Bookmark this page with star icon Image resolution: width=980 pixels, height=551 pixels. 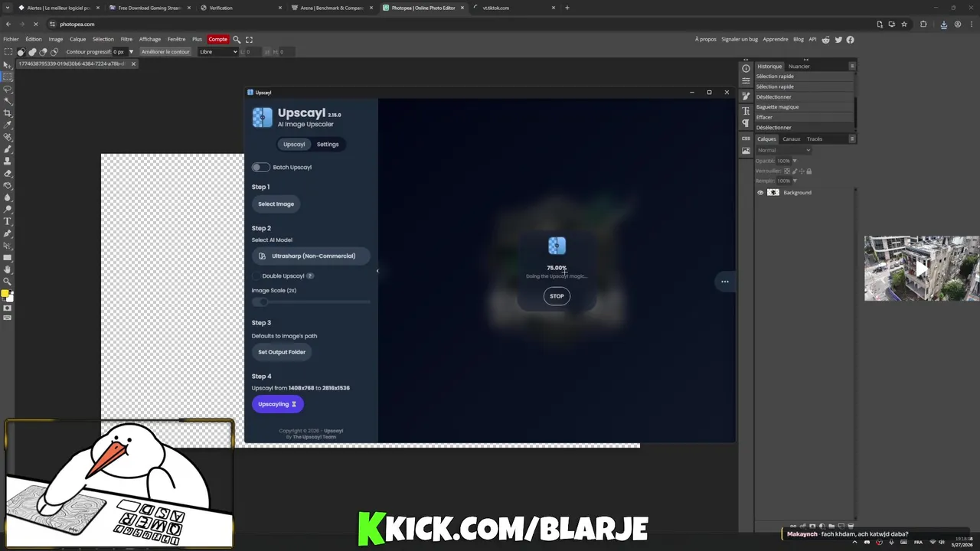904,24
